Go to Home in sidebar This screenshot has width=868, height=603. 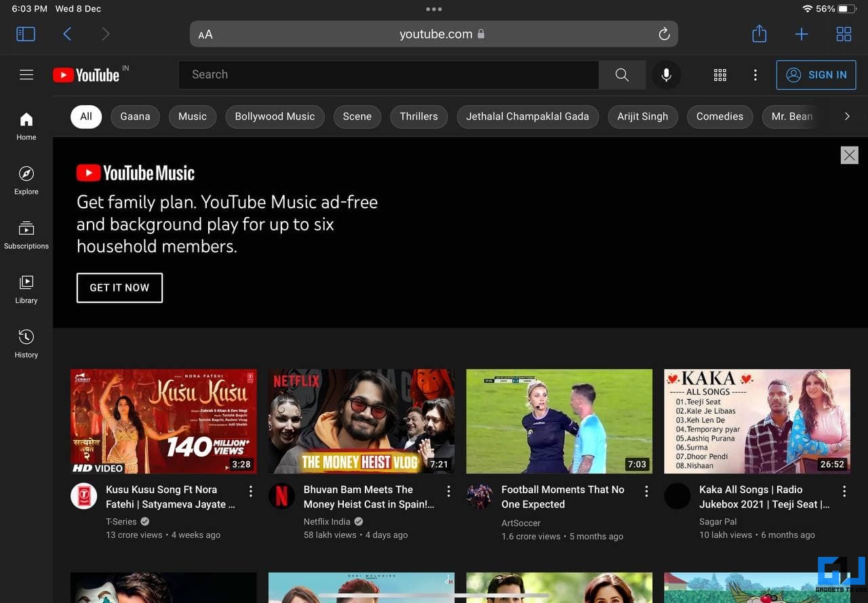(26, 126)
